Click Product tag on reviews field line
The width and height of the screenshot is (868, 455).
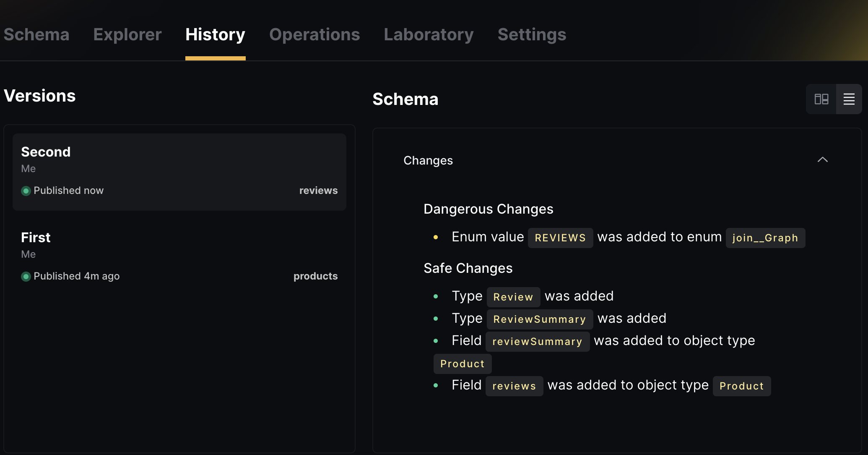click(x=742, y=386)
